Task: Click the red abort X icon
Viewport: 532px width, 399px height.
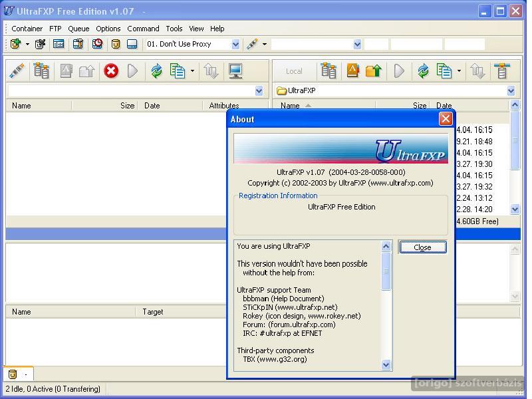Action: pos(111,71)
